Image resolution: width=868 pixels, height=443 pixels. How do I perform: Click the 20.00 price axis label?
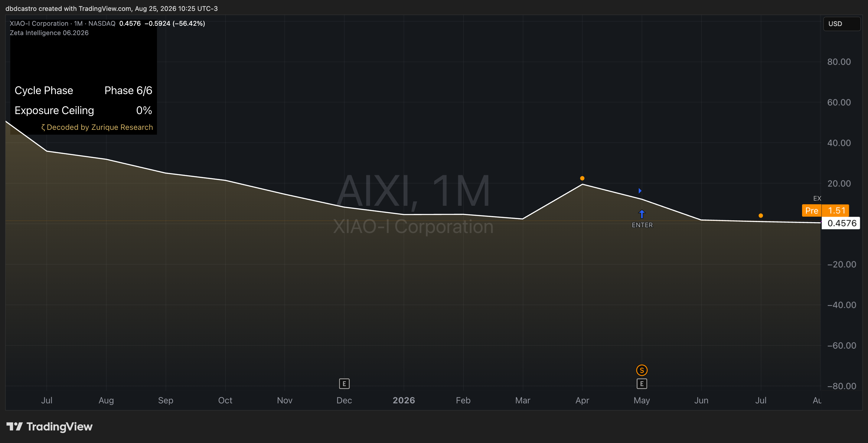point(839,183)
